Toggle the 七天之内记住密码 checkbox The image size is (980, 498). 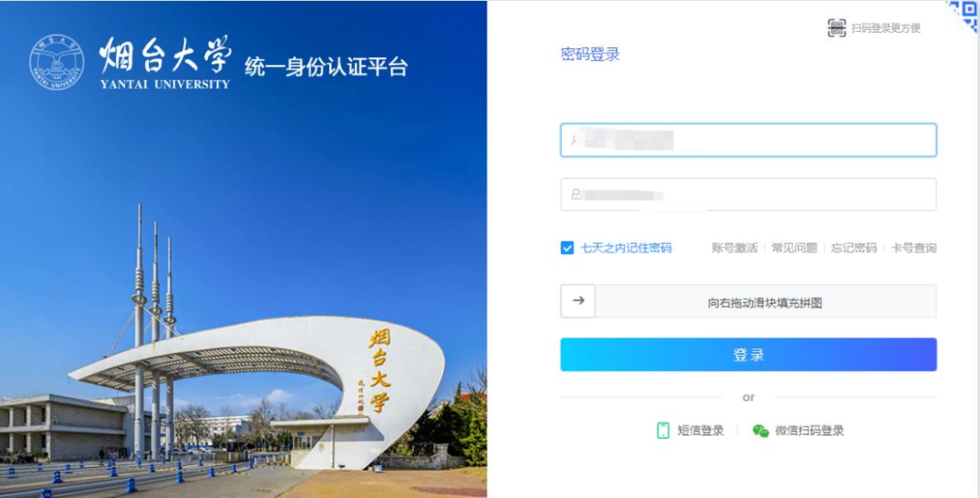[x=567, y=248]
